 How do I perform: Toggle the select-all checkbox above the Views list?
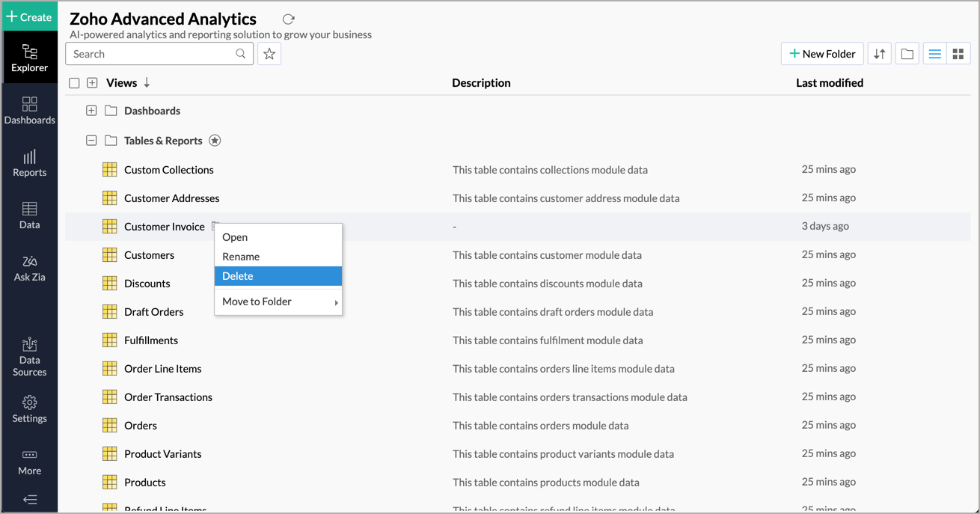tap(74, 82)
